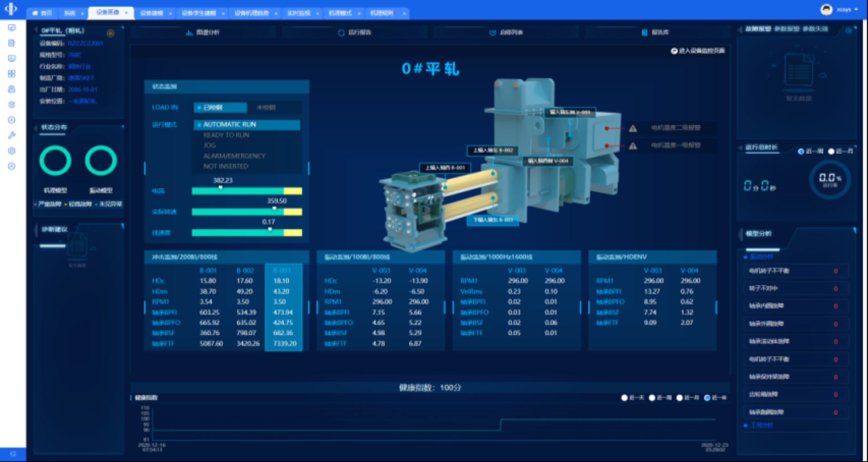This screenshot has height=462, width=868.
Task: Collapse the 模型分析 panel with left arrow
Action: [x=741, y=234]
